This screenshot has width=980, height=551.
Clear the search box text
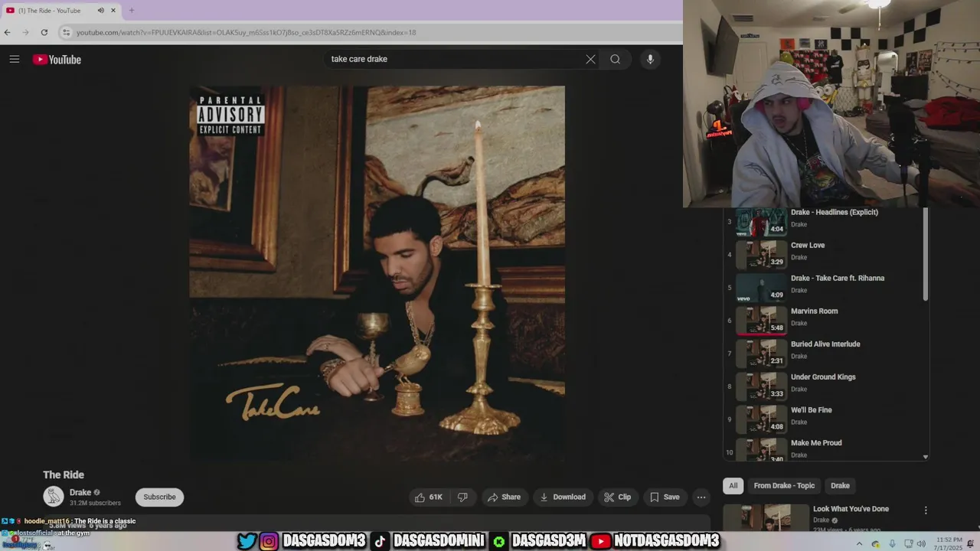590,59
